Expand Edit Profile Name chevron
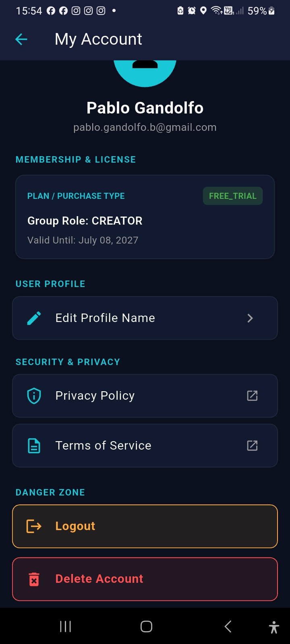Screen dimensions: 290x644 point(250,318)
